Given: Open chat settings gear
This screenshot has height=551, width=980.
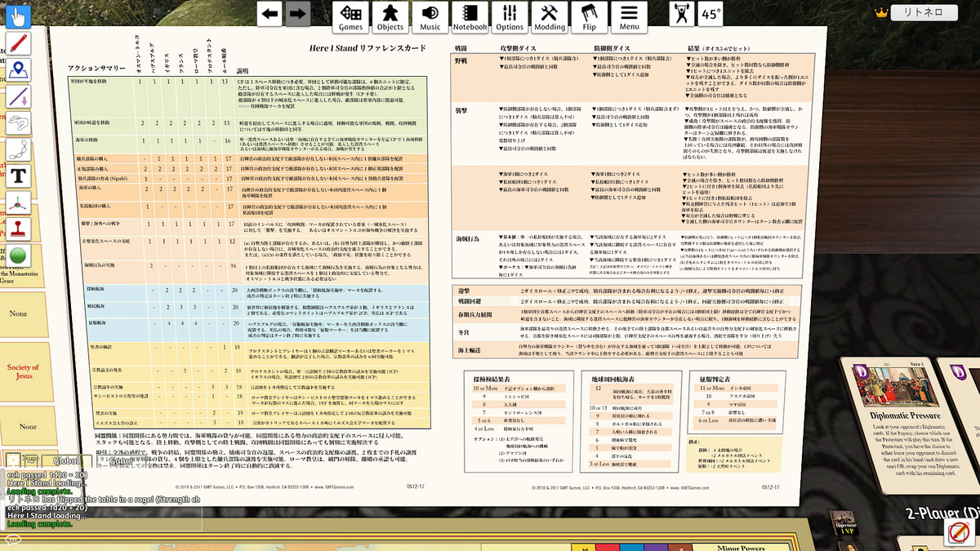Looking at the screenshot, I should tap(15, 460).
